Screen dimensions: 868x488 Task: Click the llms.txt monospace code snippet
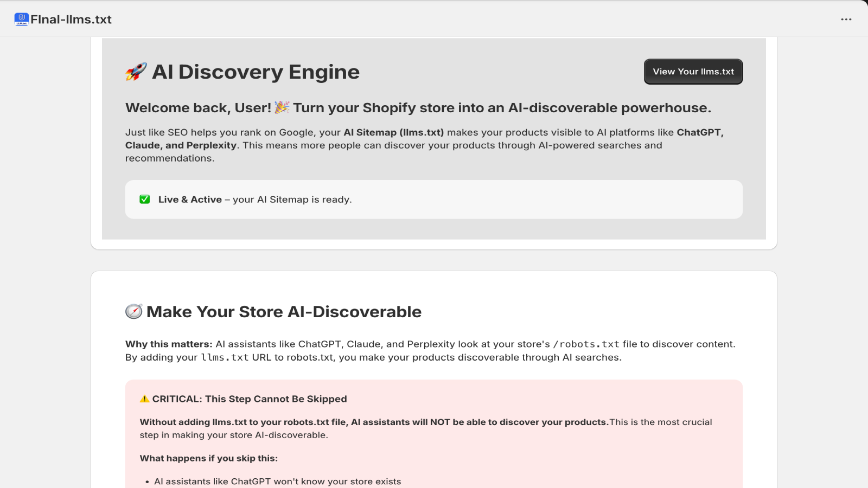[225, 358]
